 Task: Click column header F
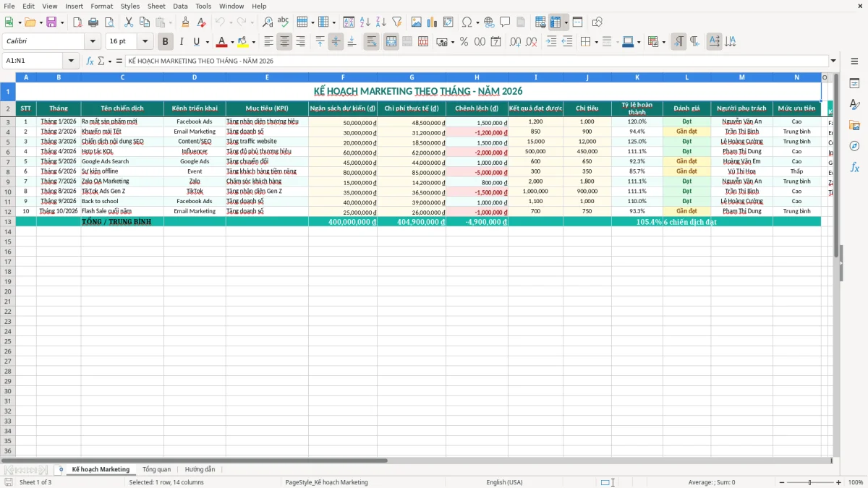point(343,77)
